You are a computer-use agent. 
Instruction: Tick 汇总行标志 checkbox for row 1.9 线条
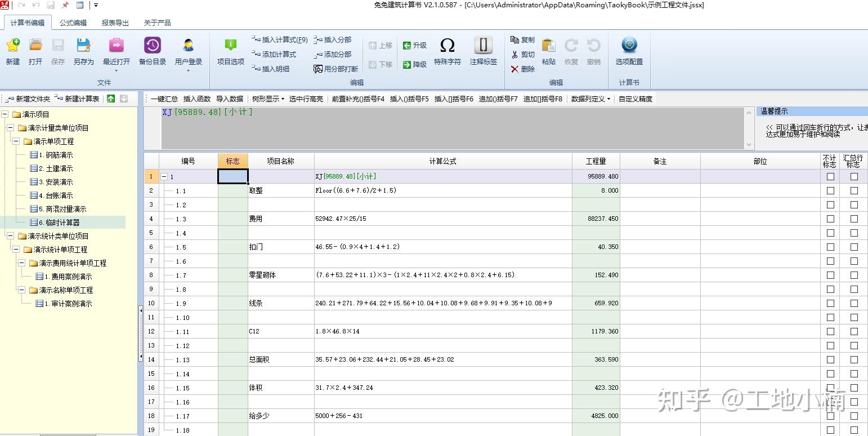(x=854, y=303)
